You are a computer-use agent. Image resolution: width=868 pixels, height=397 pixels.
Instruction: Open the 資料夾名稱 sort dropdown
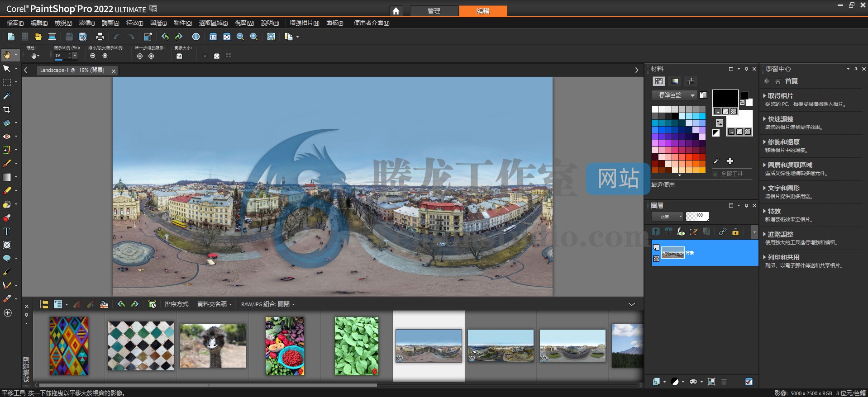[x=215, y=304]
